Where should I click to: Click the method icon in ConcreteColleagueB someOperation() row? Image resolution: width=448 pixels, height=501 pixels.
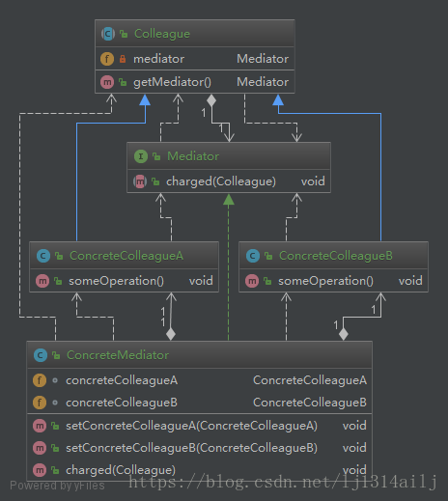(x=252, y=281)
